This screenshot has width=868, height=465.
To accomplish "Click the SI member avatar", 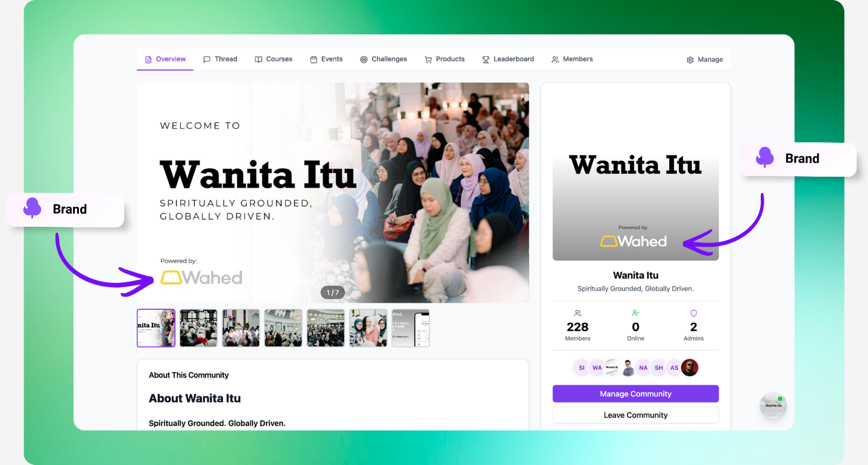I will 582,368.
